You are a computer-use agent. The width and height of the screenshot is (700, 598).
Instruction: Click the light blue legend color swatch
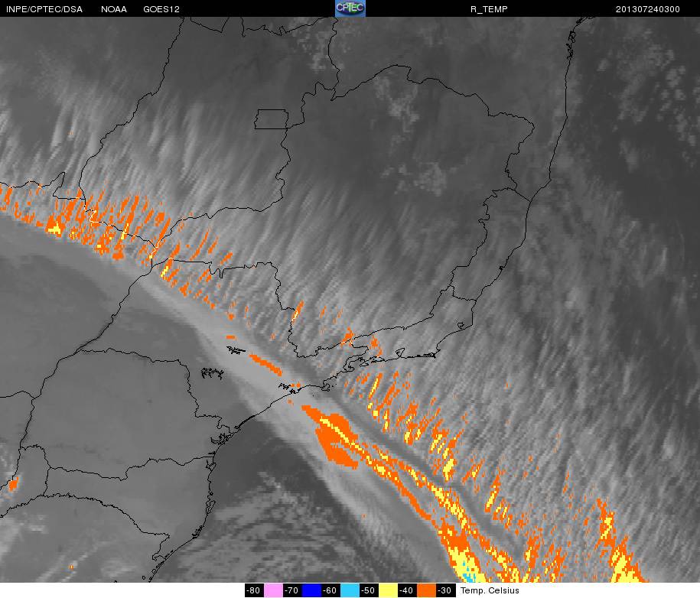[350, 590]
